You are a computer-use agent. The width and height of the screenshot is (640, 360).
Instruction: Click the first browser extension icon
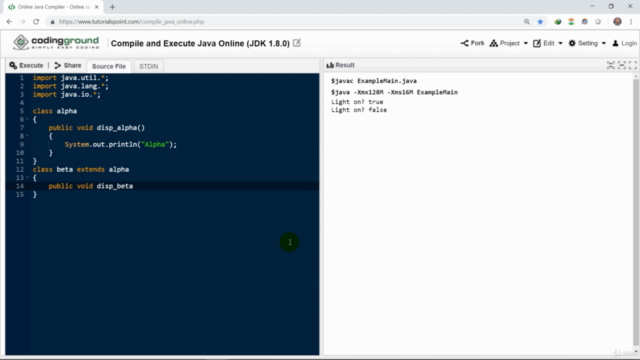click(558, 22)
